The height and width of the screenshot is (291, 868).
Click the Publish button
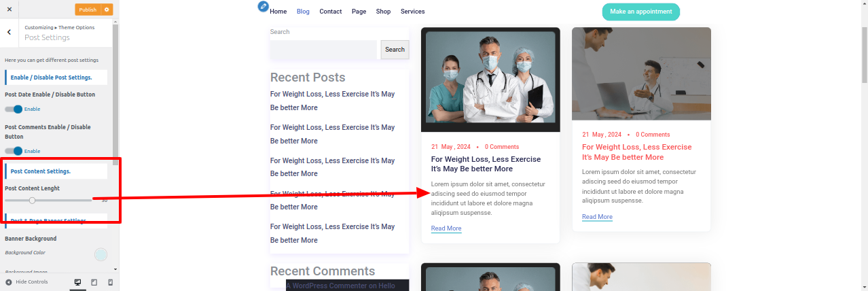(x=88, y=10)
